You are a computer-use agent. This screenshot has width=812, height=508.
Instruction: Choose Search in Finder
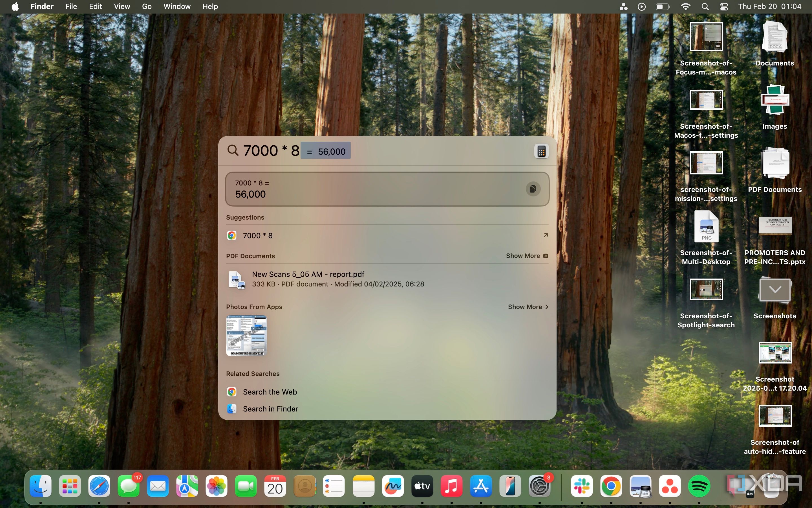387,409
